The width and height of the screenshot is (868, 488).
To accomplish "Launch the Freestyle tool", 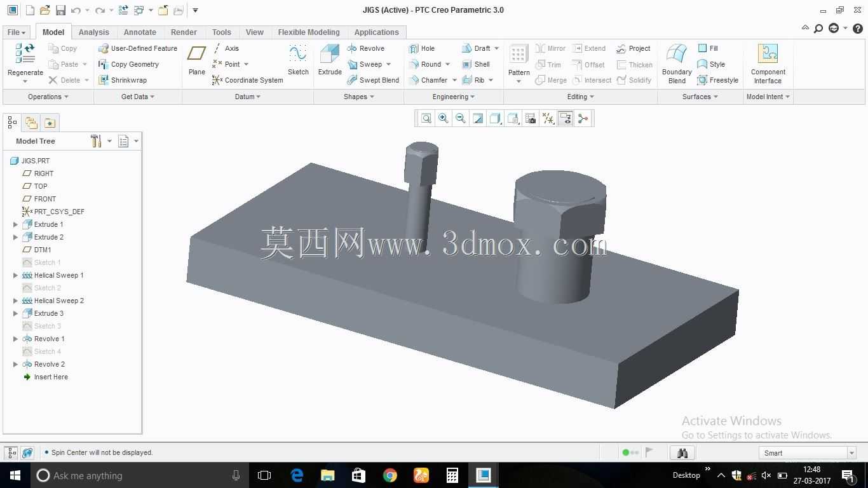I will (717, 80).
